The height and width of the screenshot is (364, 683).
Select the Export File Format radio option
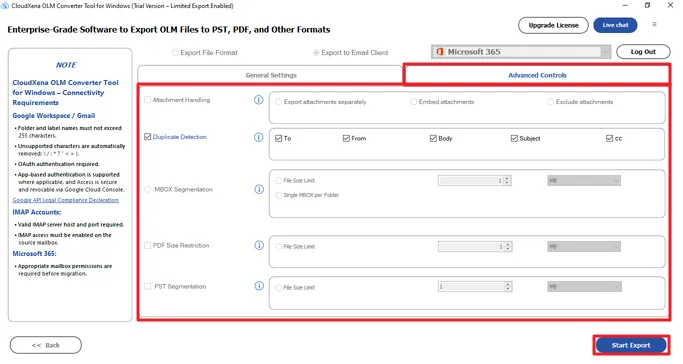point(175,53)
